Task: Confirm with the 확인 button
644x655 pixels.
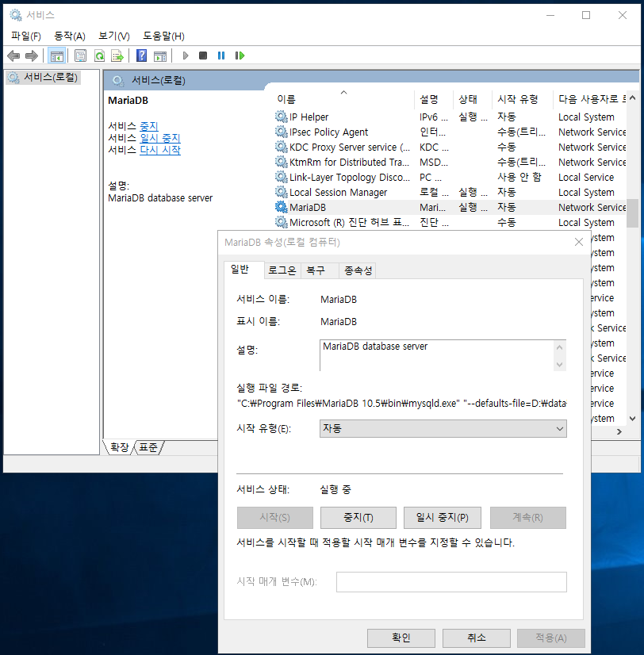Action: pos(401,638)
